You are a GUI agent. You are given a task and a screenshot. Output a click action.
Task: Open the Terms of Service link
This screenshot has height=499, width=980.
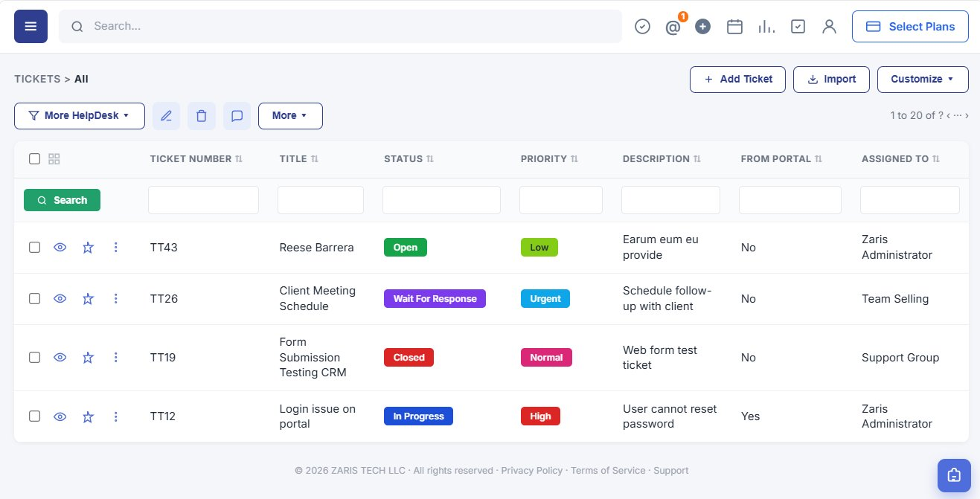(609, 471)
